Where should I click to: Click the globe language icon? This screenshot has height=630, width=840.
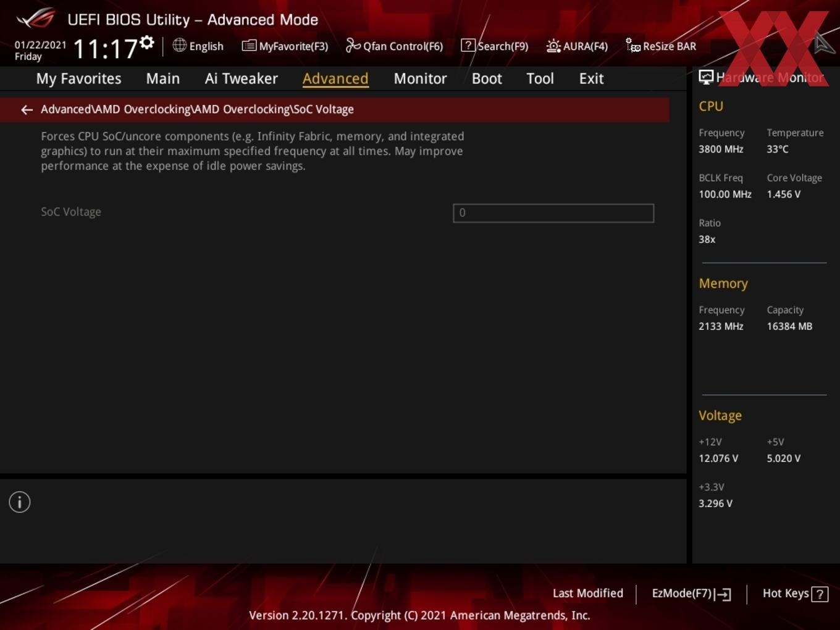point(179,45)
